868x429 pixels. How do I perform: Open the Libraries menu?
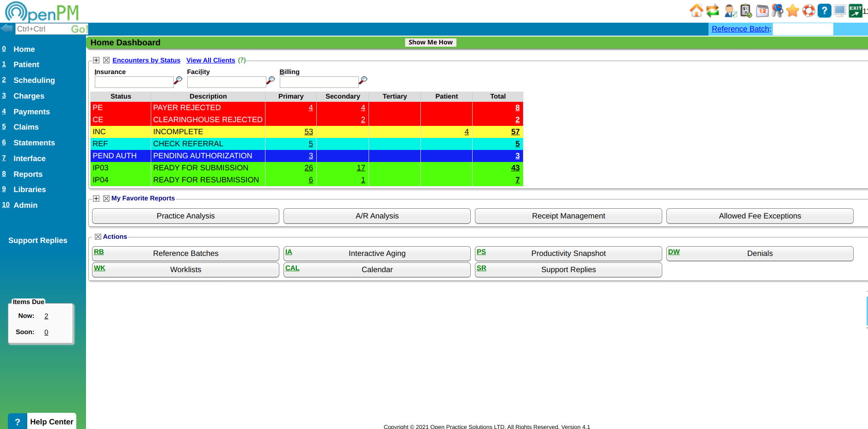click(30, 189)
